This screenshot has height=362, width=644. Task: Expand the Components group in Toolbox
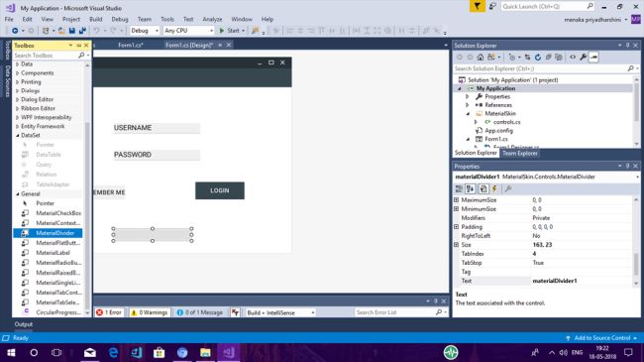click(17, 73)
